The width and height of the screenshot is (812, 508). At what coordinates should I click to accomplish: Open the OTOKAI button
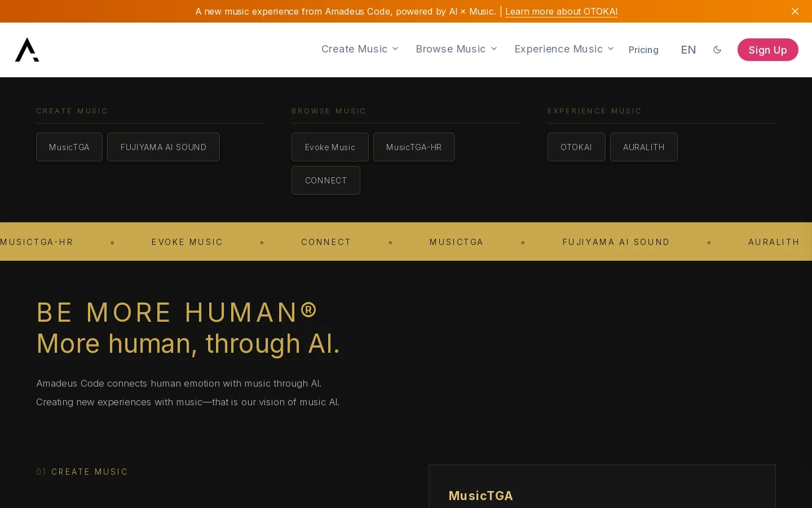pos(576,147)
